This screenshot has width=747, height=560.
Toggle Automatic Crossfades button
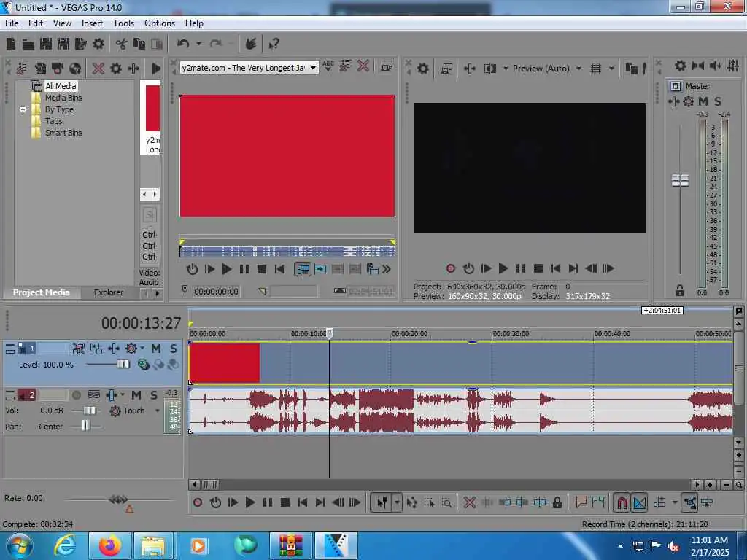639,502
